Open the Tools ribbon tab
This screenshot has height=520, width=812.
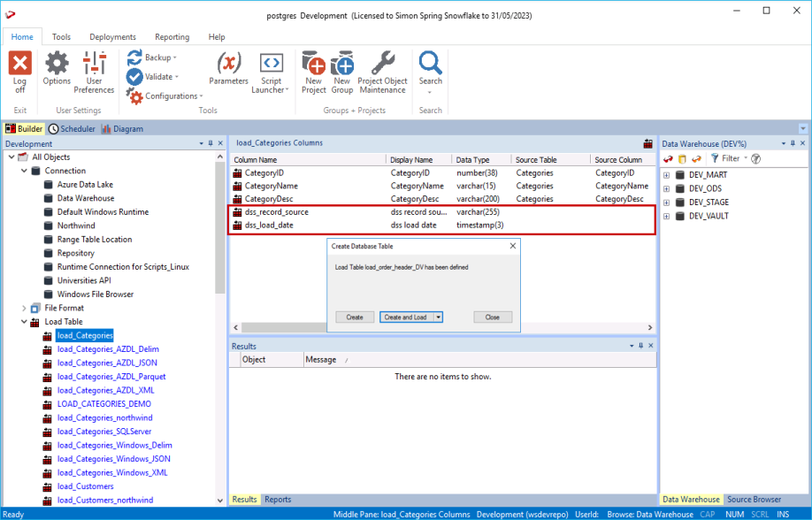click(x=61, y=37)
